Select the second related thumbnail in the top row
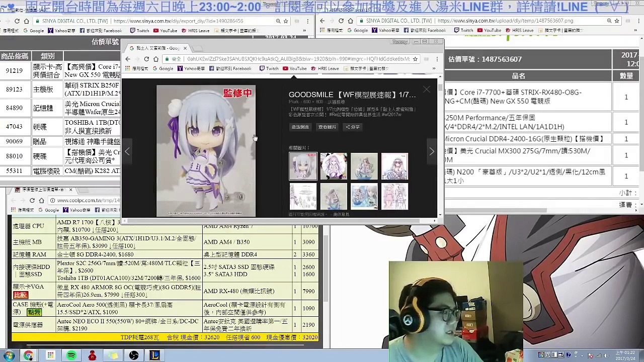 [x=334, y=166]
